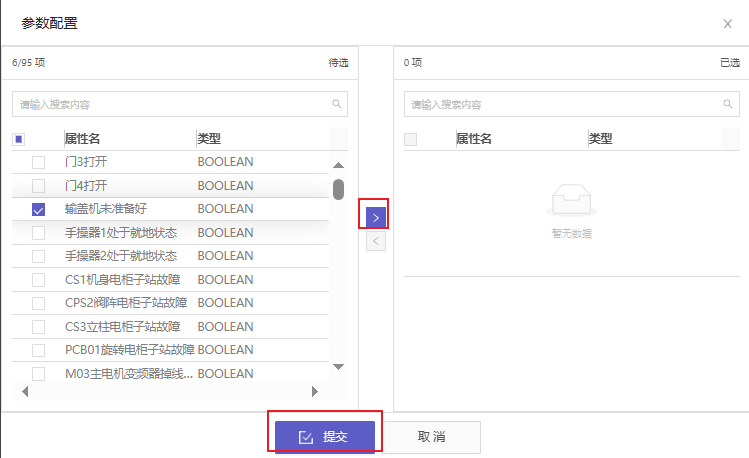
Task: Uncheck the 输盖机未准备好 checkbox
Action: click(x=38, y=209)
